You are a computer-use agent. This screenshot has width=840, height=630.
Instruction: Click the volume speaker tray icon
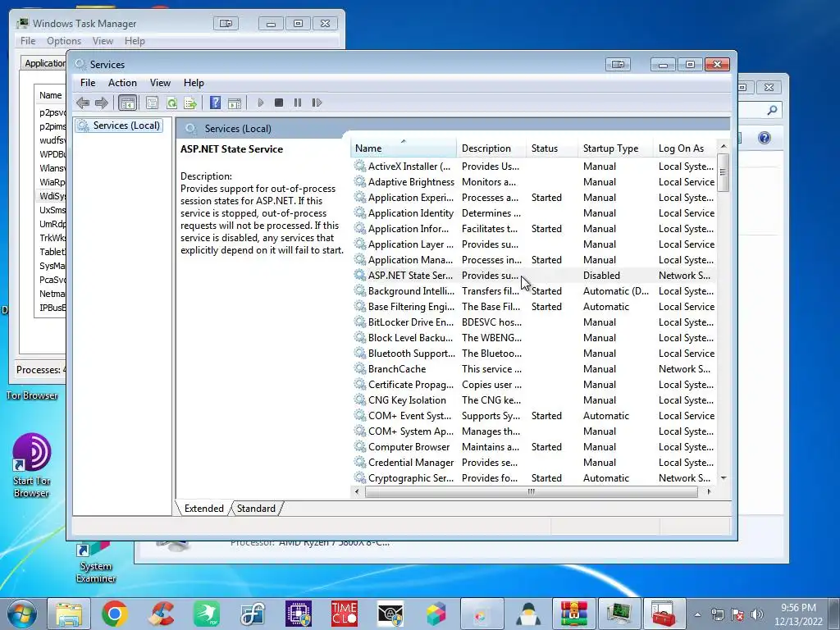756,614
